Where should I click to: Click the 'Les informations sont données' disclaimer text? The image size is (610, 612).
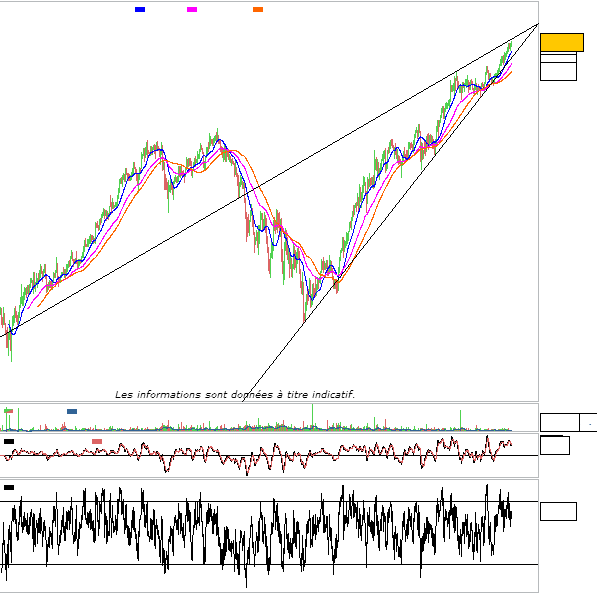click(235, 395)
